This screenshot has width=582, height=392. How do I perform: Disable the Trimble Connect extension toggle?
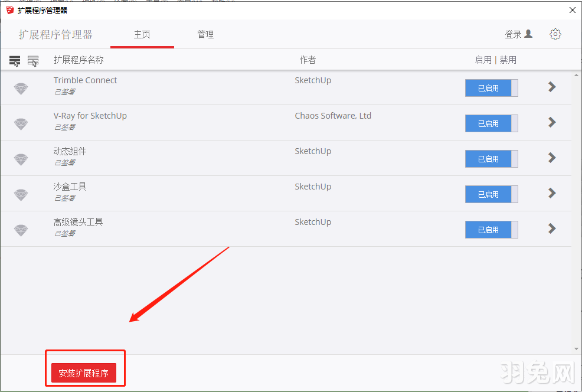click(x=491, y=87)
